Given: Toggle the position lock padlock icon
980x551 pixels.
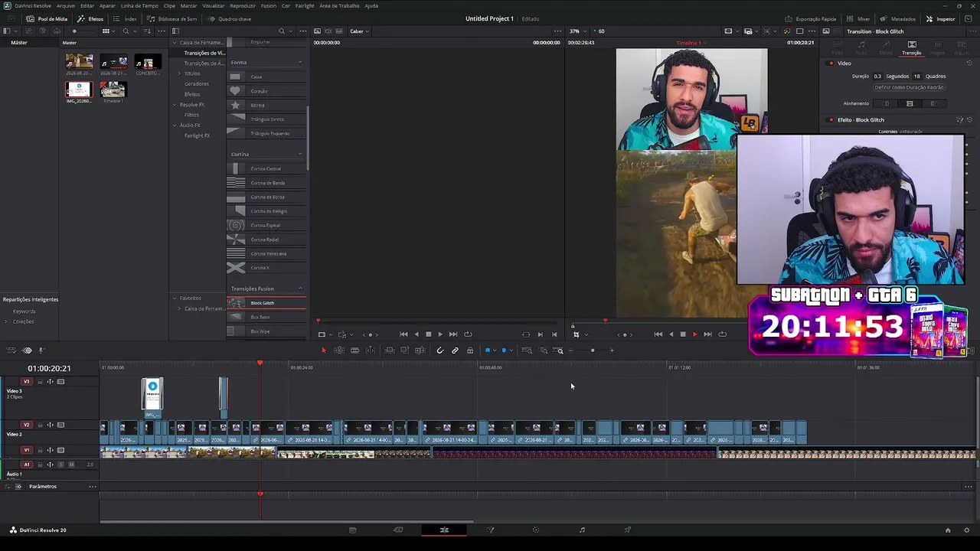Looking at the screenshot, I should click(470, 350).
